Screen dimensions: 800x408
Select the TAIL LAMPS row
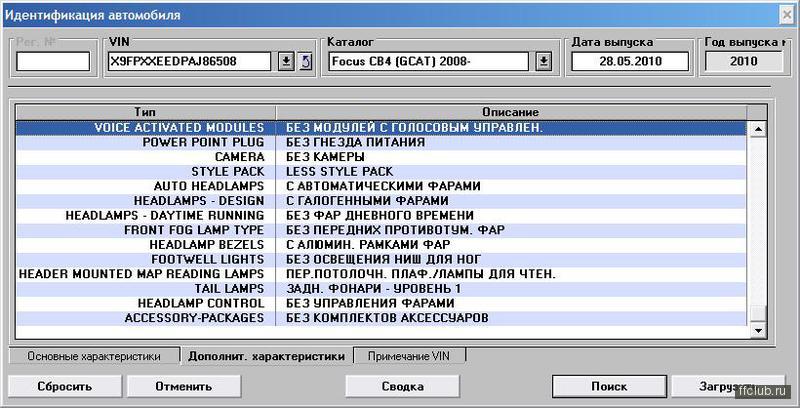click(x=381, y=289)
